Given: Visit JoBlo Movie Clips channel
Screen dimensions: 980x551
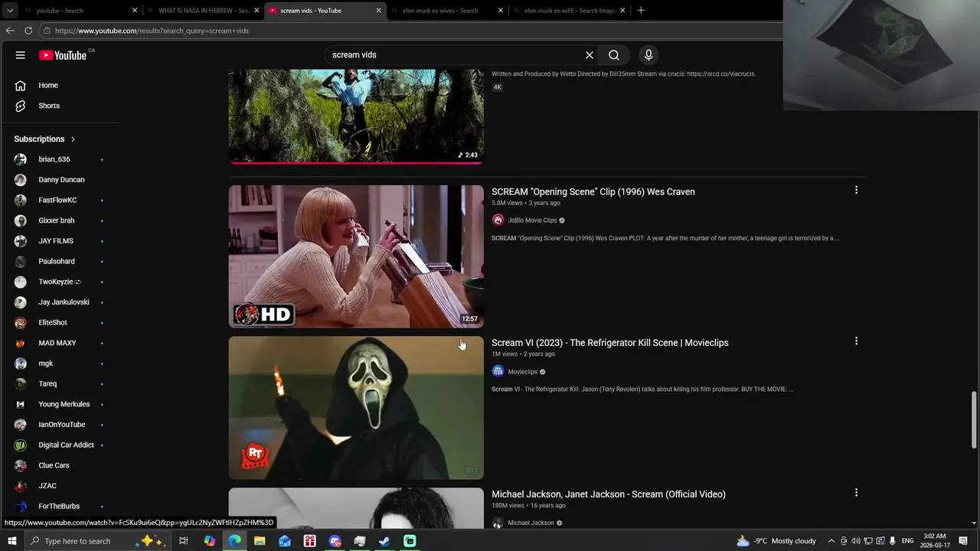Looking at the screenshot, I should (x=532, y=220).
